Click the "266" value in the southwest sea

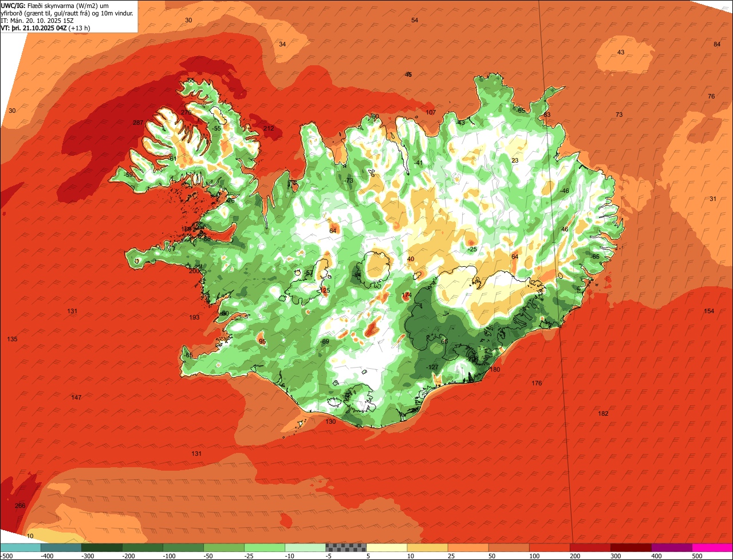pos(20,506)
